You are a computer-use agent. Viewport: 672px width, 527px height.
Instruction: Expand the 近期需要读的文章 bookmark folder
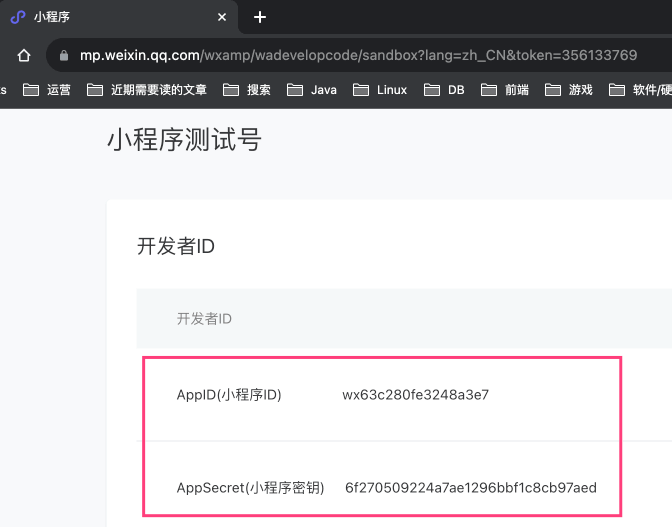147,90
